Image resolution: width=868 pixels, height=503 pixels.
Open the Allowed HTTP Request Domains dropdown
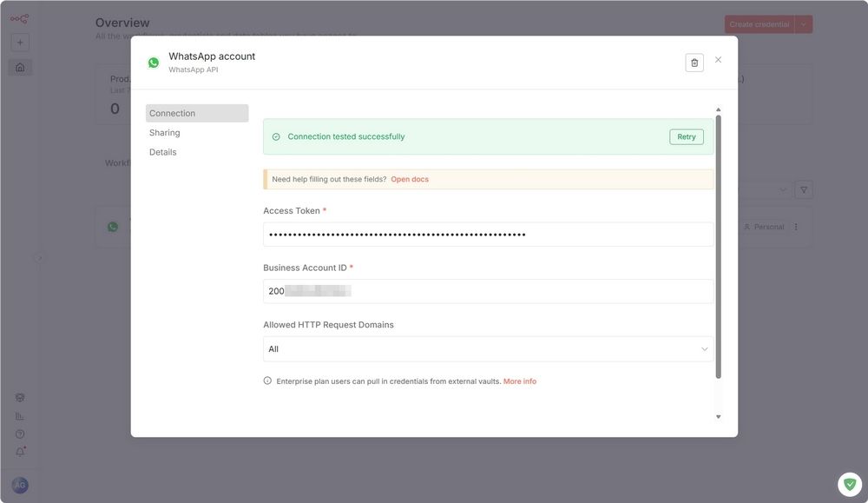tap(489, 347)
